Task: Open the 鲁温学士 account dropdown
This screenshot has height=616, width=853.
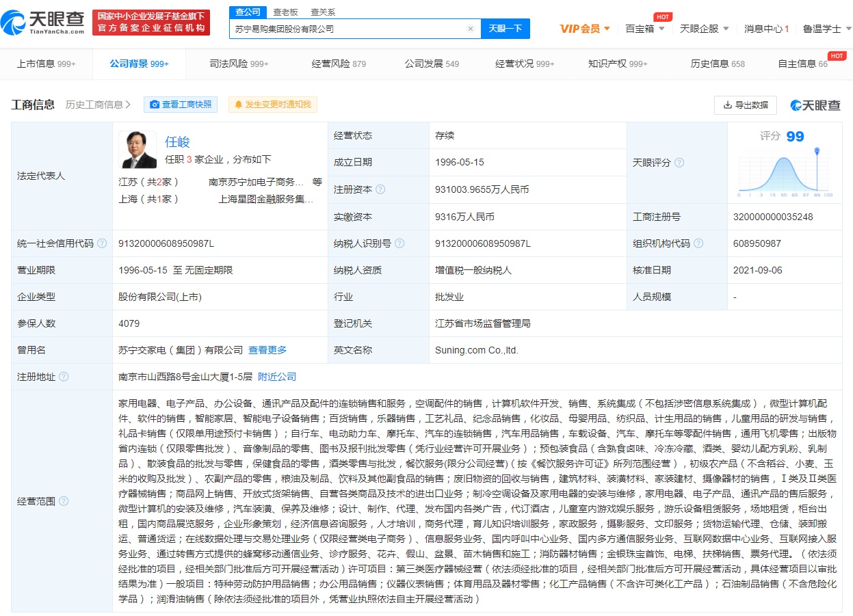Action: coord(827,29)
